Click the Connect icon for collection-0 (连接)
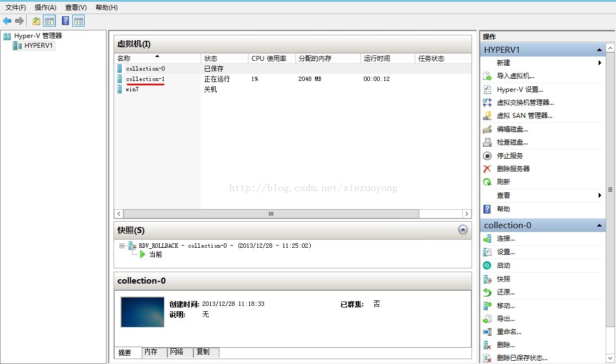The image size is (616, 364). [487, 239]
